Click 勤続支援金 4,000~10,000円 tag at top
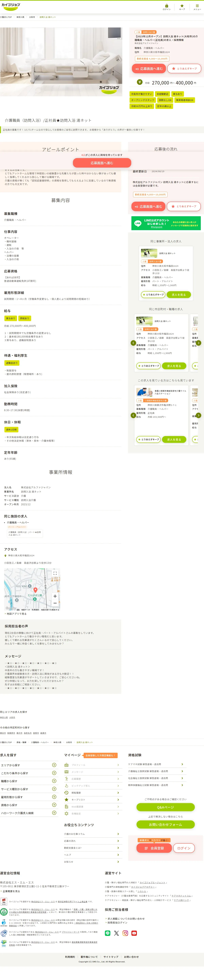 [152, 59]
